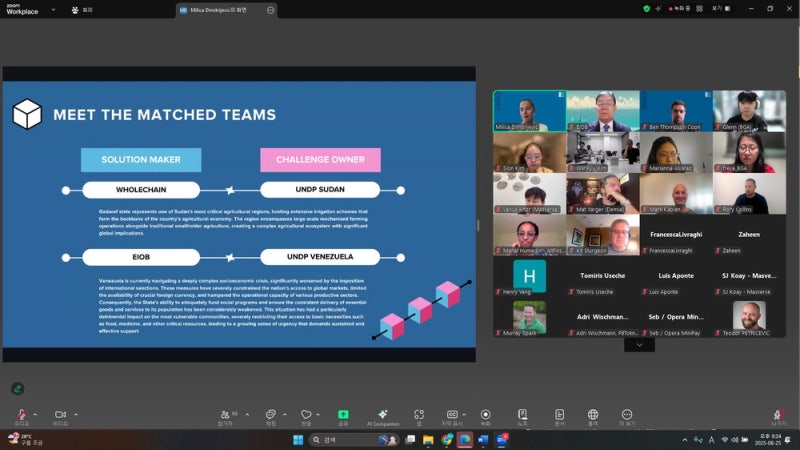Click Tomiris Useche participant name tile
The image size is (800, 450).
point(603,276)
